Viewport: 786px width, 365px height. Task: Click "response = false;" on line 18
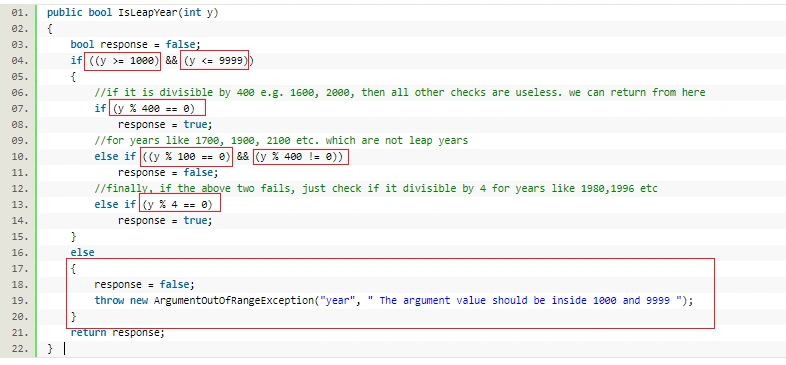coord(144,285)
